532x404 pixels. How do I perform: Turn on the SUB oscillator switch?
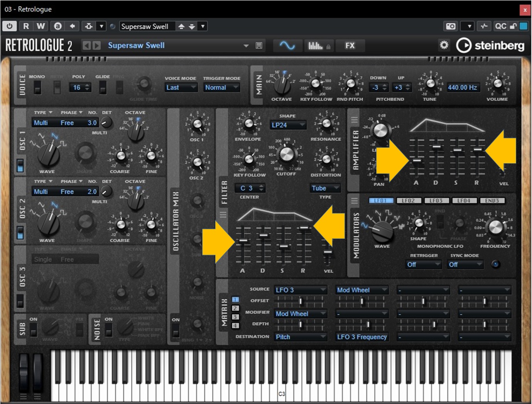click(x=34, y=330)
